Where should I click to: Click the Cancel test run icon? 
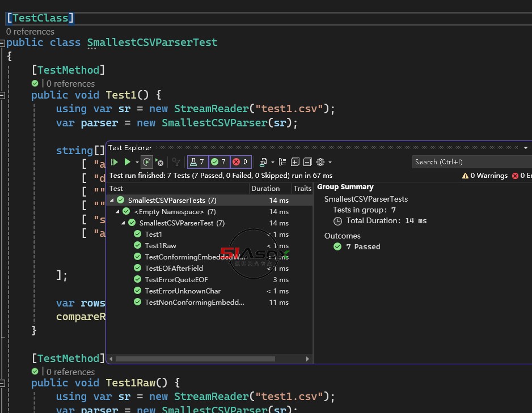pos(159,163)
